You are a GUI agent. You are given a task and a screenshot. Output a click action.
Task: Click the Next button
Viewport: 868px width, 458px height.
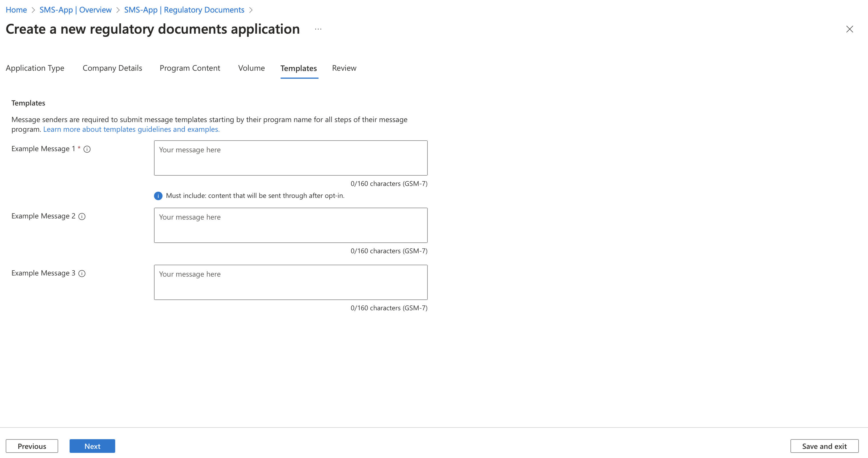[x=92, y=446]
